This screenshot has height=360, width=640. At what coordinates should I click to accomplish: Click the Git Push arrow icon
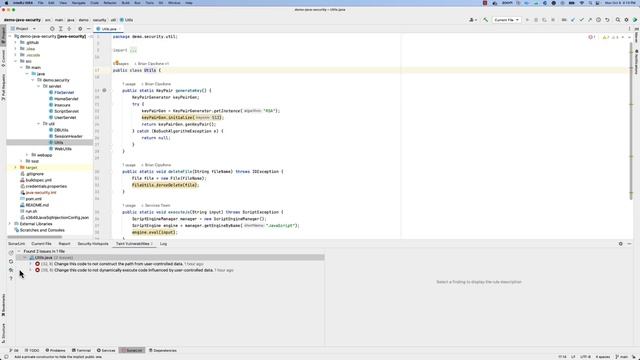(590, 20)
